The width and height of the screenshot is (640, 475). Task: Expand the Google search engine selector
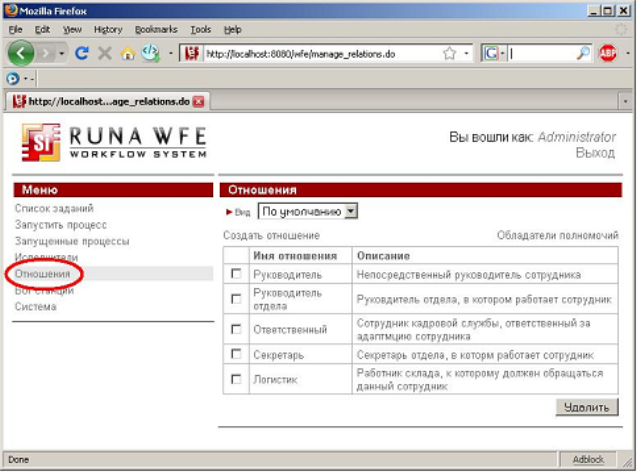[x=494, y=53]
